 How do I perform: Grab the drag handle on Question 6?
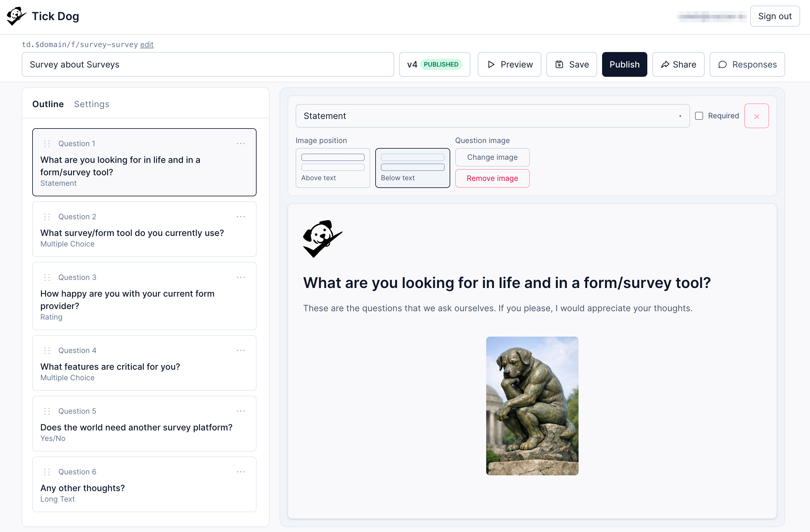[x=47, y=471]
